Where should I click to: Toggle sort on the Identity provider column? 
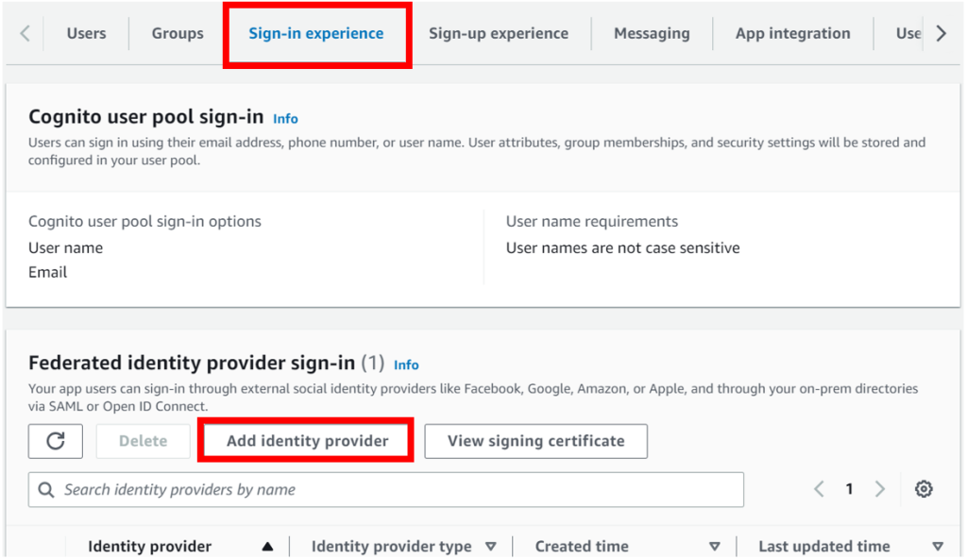tap(267, 546)
